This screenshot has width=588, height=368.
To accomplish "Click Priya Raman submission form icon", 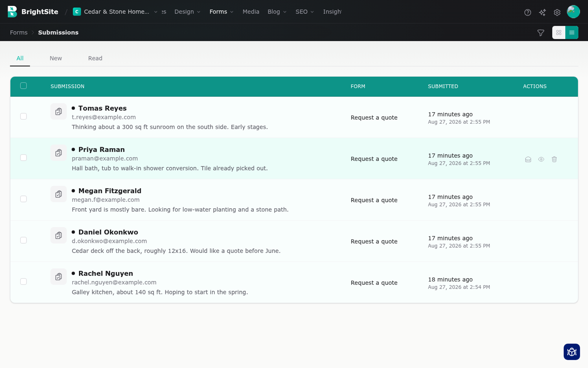I will pos(58,153).
